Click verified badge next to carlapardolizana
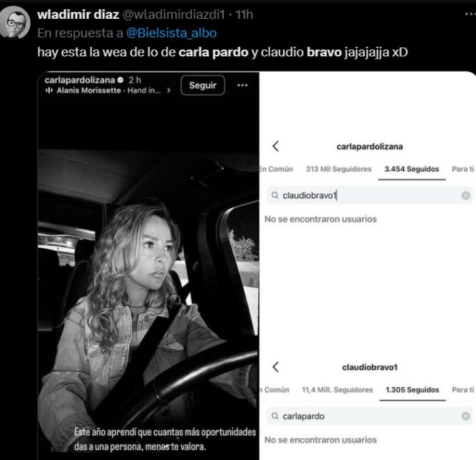 (x=120, y=80)
